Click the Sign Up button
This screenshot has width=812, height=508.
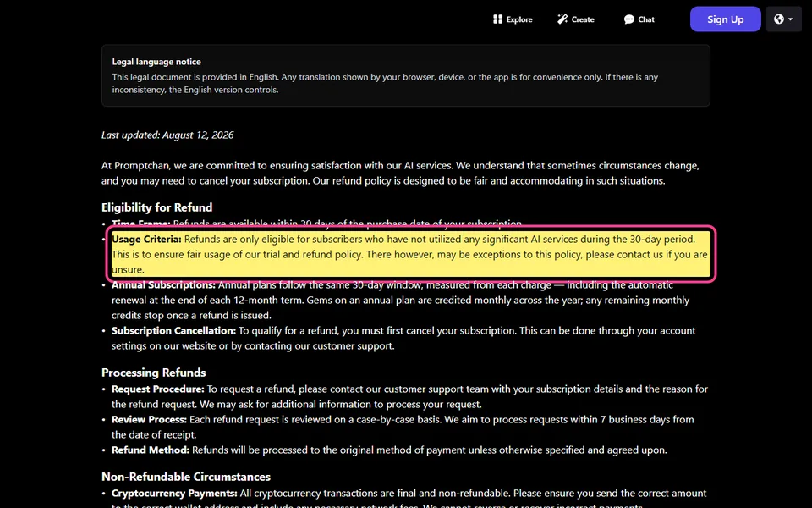tap(725, 19)
